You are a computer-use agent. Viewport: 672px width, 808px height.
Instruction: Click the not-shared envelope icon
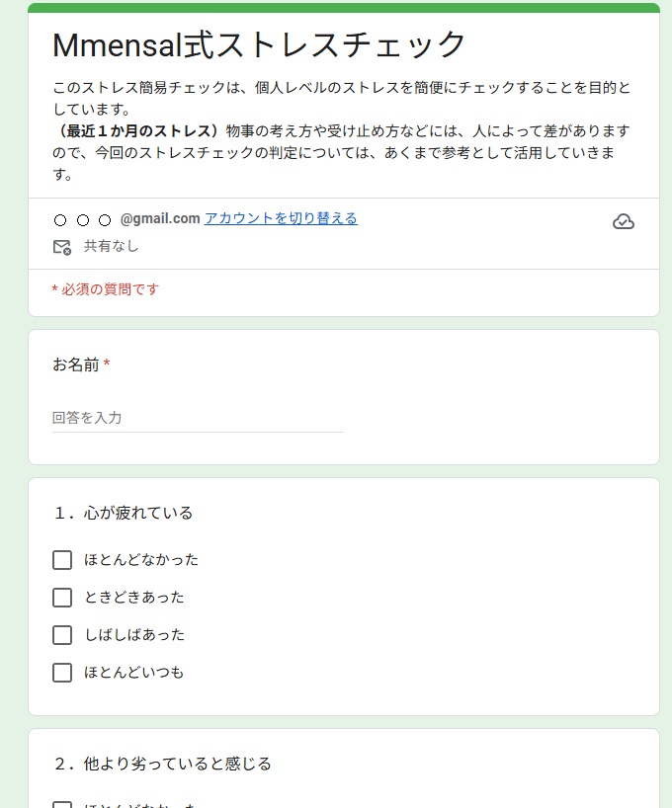(62, 247)
